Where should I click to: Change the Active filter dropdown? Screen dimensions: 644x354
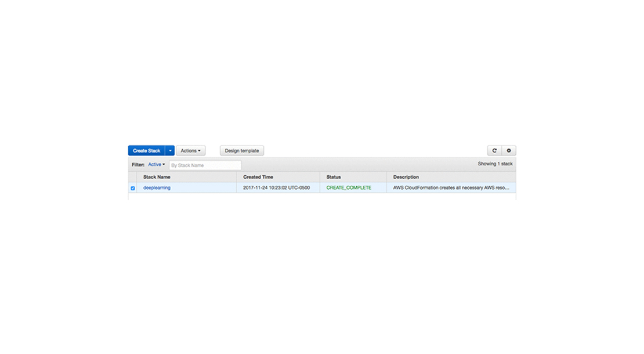click(x=156, y=165)
